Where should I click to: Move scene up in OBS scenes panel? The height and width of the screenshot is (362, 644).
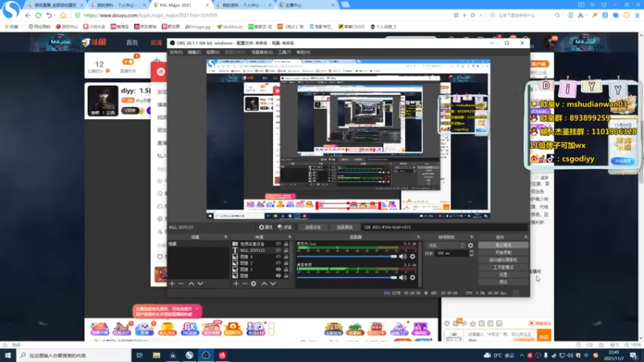click(192, 284)
